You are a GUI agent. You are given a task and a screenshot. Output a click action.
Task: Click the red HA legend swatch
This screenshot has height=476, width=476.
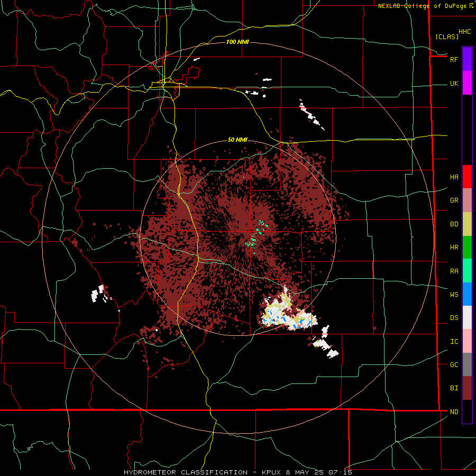(x=467, y=177)
